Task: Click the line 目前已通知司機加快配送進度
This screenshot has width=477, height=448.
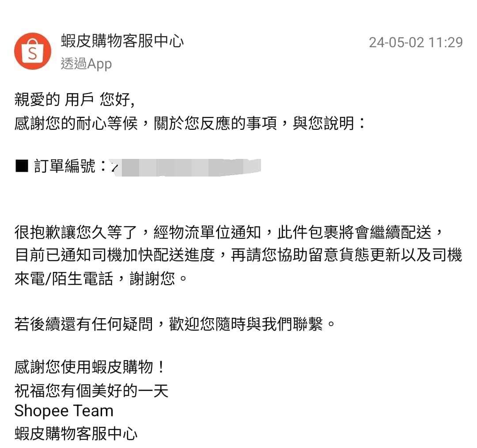Action: click(x=115, y=255)
